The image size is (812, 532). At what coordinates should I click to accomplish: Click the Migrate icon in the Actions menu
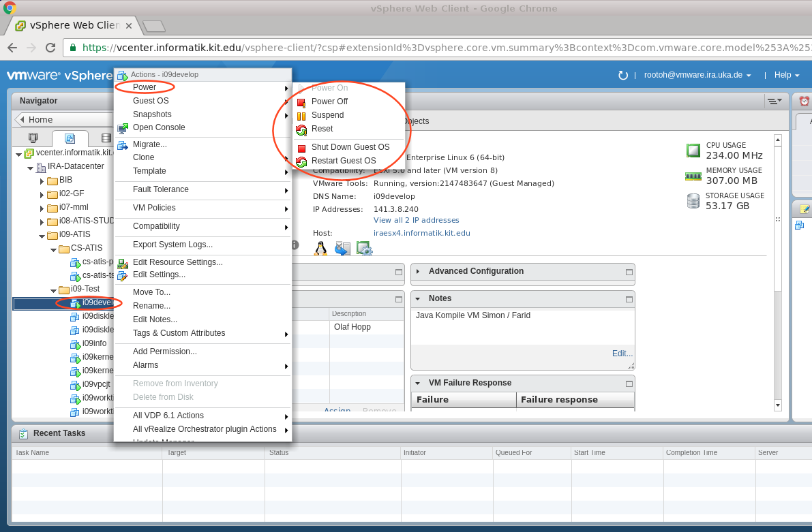(x=123, y=145)
